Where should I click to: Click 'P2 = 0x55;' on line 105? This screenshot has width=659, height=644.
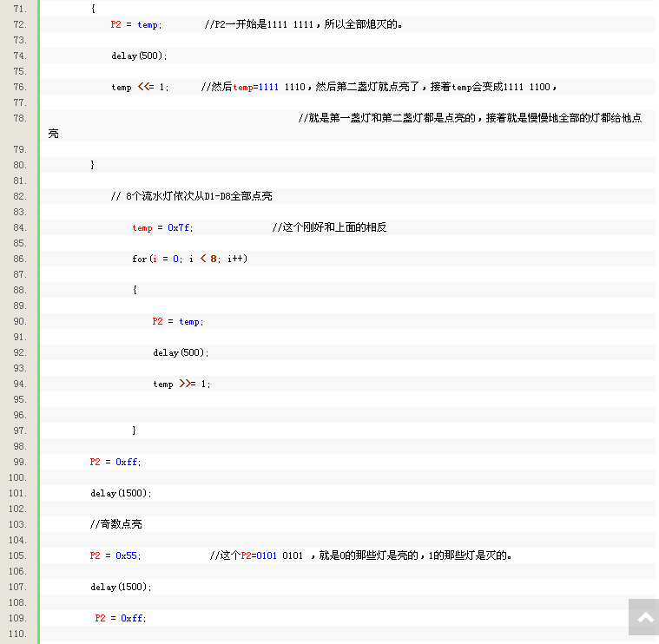point(115,555)
